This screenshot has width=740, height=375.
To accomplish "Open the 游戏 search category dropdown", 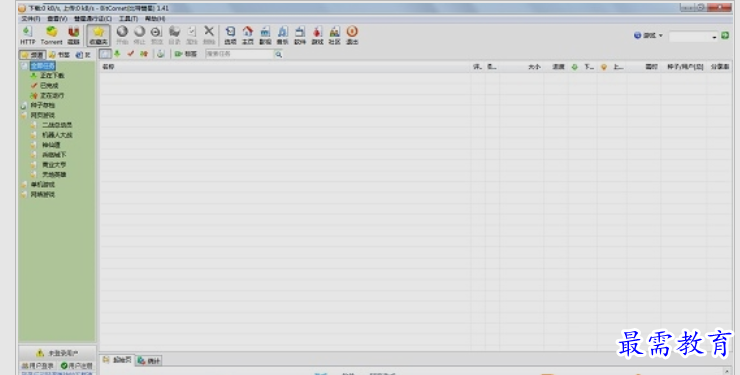I will [x=648, y=35].
